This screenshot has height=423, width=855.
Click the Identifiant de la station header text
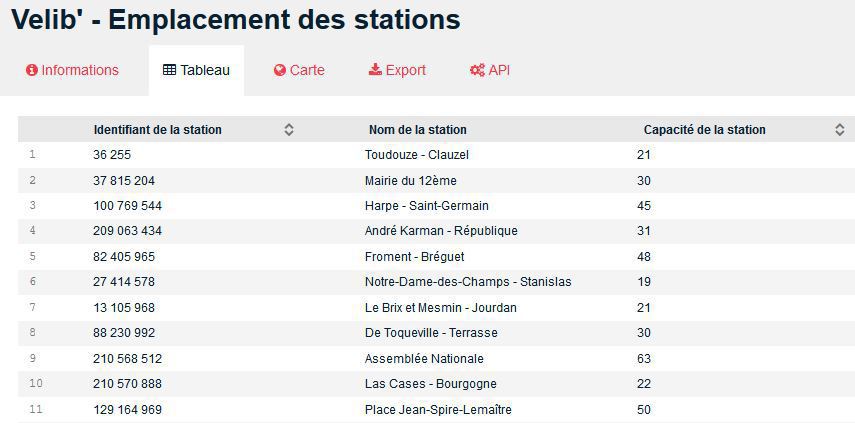click(x=157, y=130)
